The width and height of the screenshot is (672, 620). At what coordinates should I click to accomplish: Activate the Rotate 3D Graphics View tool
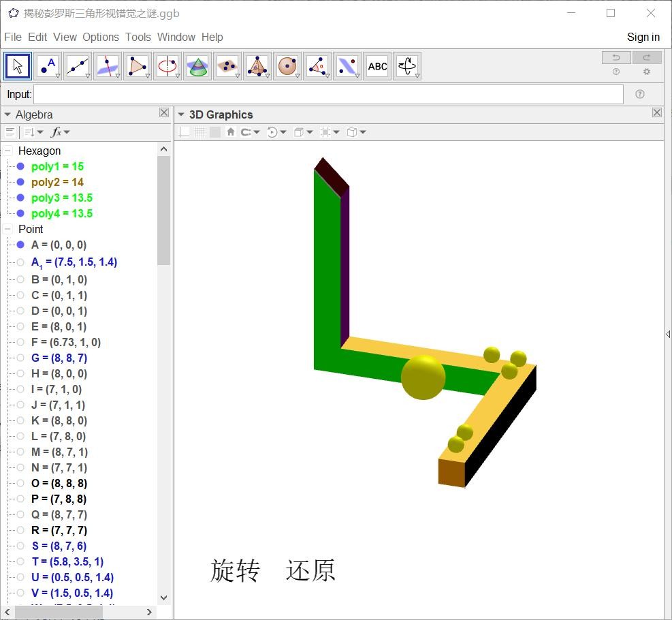(407, 66)
